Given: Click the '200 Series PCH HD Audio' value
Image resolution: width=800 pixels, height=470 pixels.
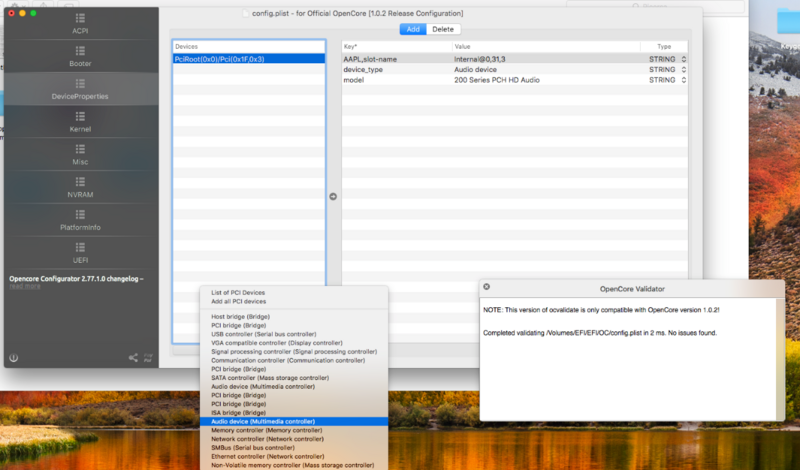Looking at the screenshot, I should (x=497, y=80).
